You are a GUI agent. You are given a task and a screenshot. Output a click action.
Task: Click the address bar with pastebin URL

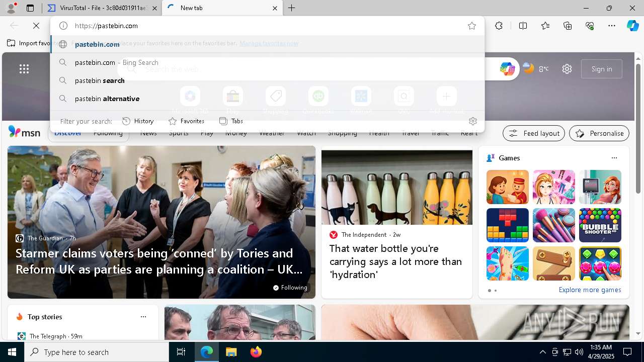[x=267, y=26]
